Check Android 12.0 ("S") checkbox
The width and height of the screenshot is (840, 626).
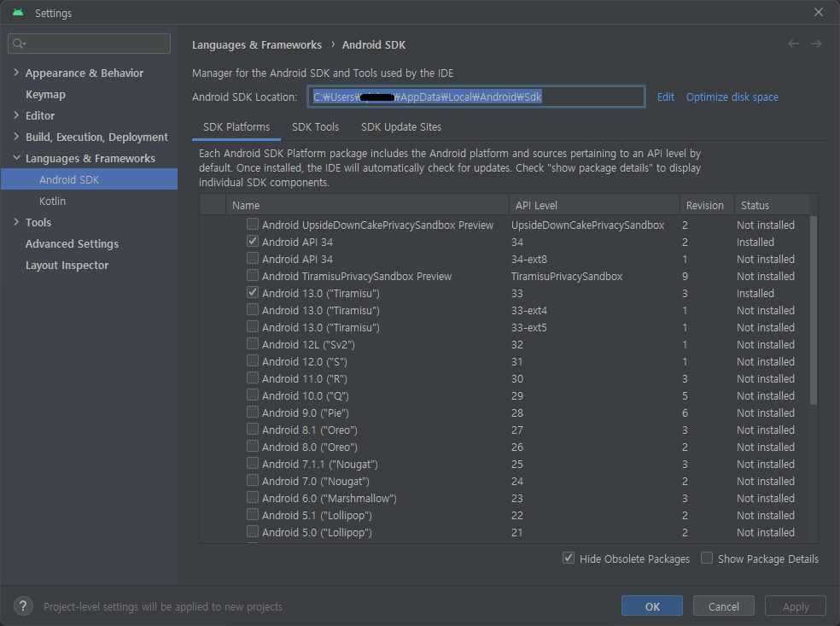pyautogui.click(x=253, y=360)
